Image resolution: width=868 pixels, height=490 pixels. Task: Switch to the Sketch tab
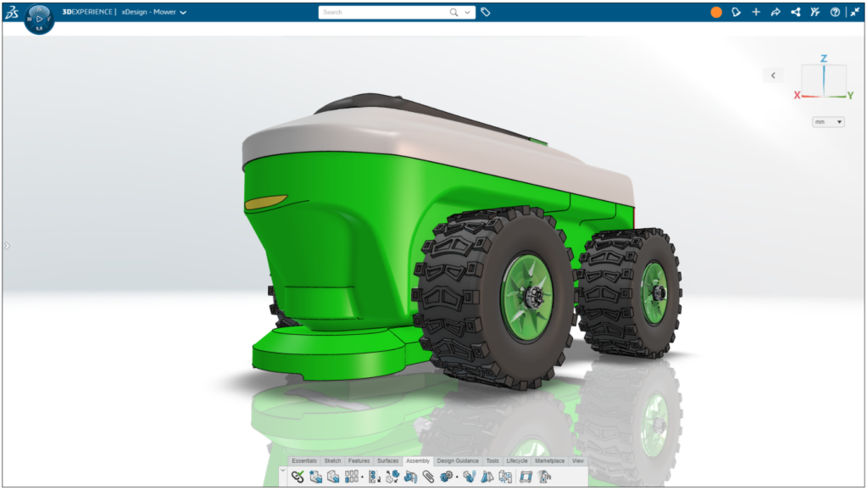coord(332,460)
